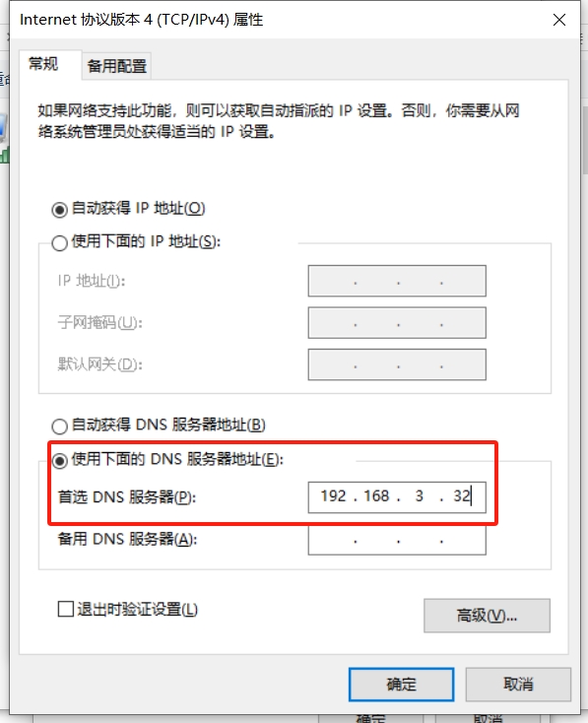
Task: Enable 退出时验证设置 checkbox
Action: coord(65,609)
